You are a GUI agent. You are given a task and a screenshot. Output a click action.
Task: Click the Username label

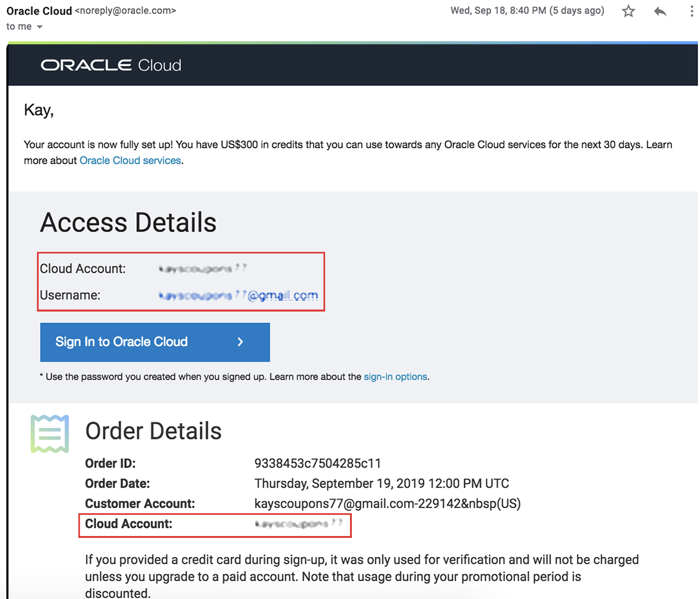pos(70,295)
